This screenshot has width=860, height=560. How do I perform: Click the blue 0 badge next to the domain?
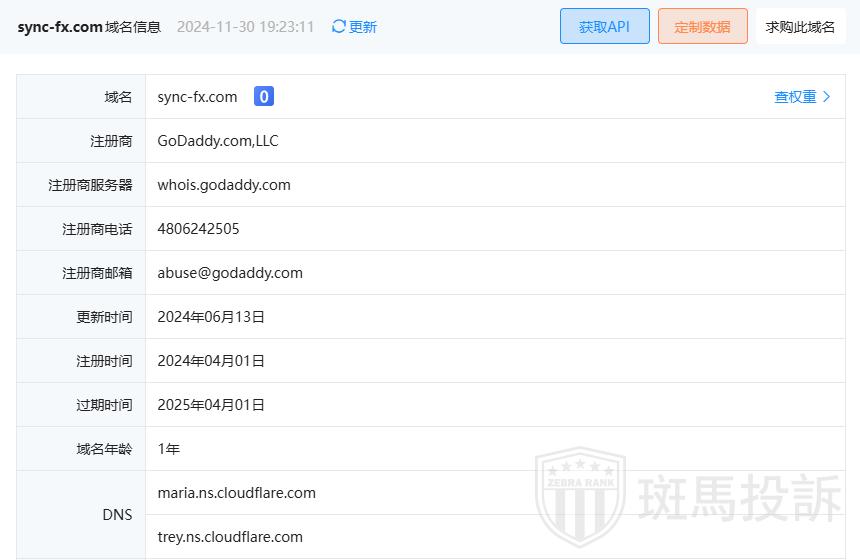pyautogui.click(x=264, y=97)
